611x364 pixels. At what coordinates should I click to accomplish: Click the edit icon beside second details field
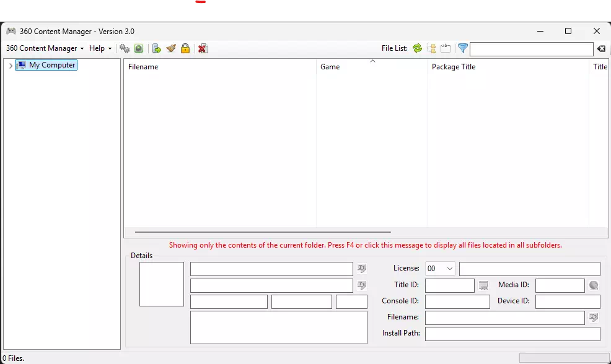362,285
